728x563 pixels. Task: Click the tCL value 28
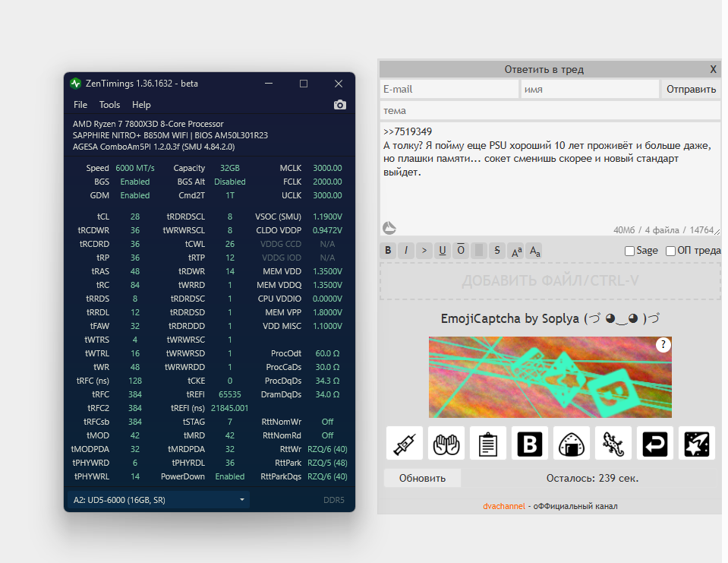click(135, 217)
